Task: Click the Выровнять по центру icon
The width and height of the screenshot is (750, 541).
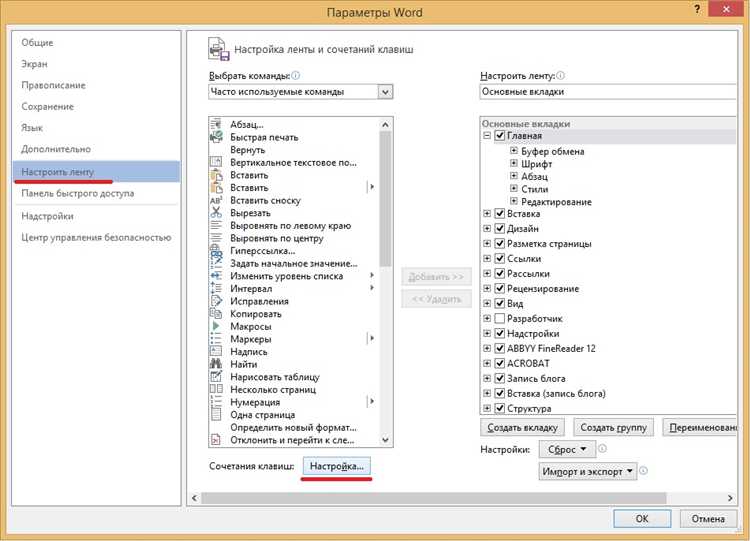Action: [x=216, y=238]
